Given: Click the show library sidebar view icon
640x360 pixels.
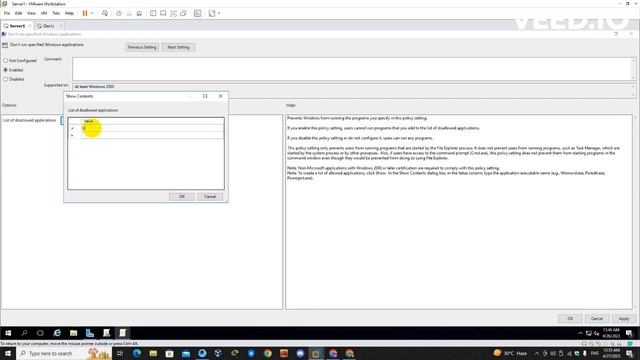Looking at the screenshot, I should pos(153,13).
